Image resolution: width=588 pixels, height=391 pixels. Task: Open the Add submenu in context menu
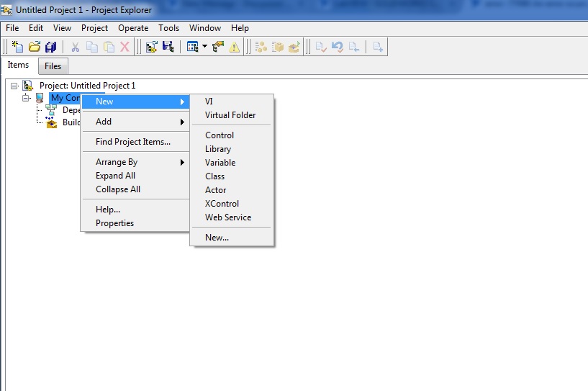(x=135, y=122)
